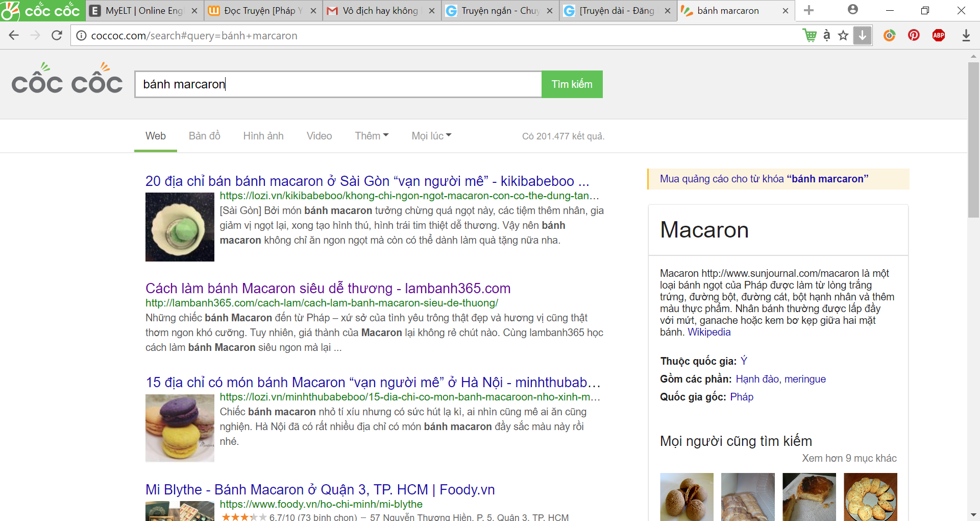The height and width of the screenshot is (521, 980).
Task: Open third related cake slice thumbnail
Action: point(809,497)
